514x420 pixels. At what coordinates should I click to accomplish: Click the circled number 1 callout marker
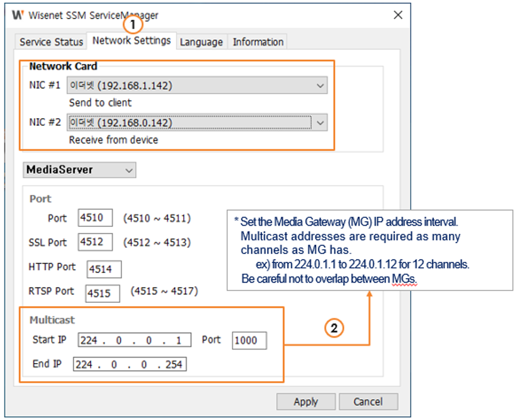tap(133, 25)
